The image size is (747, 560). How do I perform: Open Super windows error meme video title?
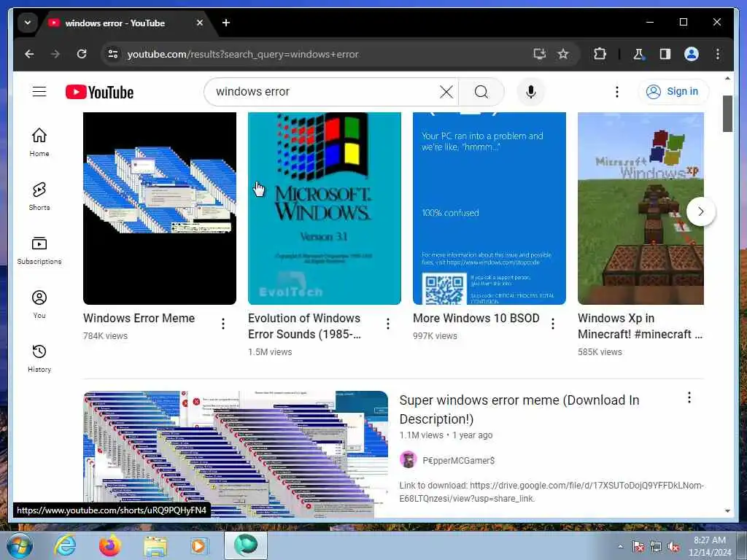coord(519,410)
